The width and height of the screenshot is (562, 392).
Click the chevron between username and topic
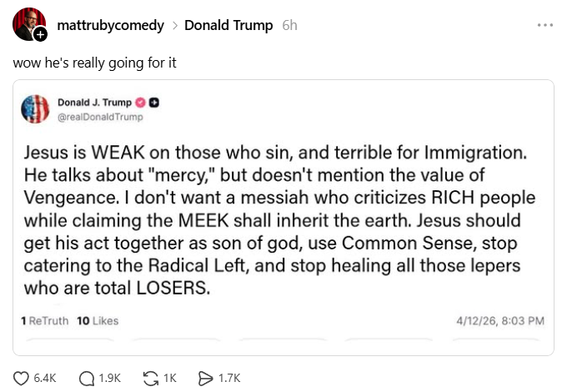click(174, 26)
